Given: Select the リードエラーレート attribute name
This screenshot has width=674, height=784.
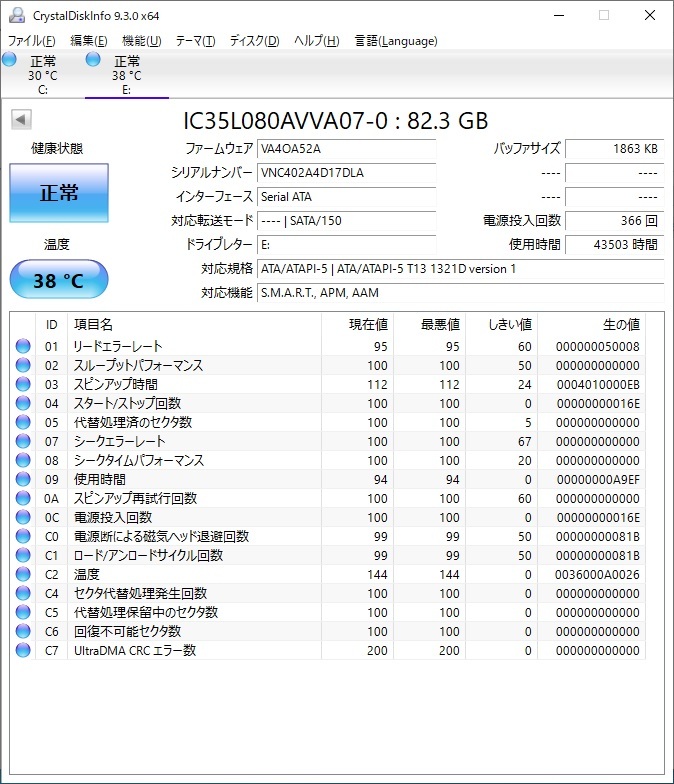Looking at the screenshot, I should tap(118, 346).
